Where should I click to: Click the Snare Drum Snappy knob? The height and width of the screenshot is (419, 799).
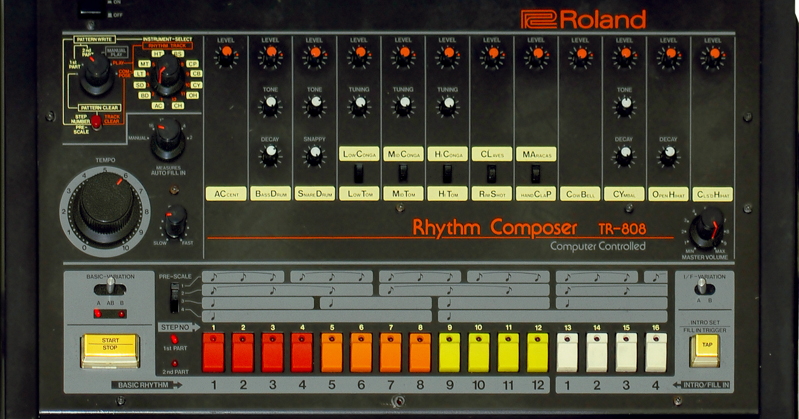(314, 155)
